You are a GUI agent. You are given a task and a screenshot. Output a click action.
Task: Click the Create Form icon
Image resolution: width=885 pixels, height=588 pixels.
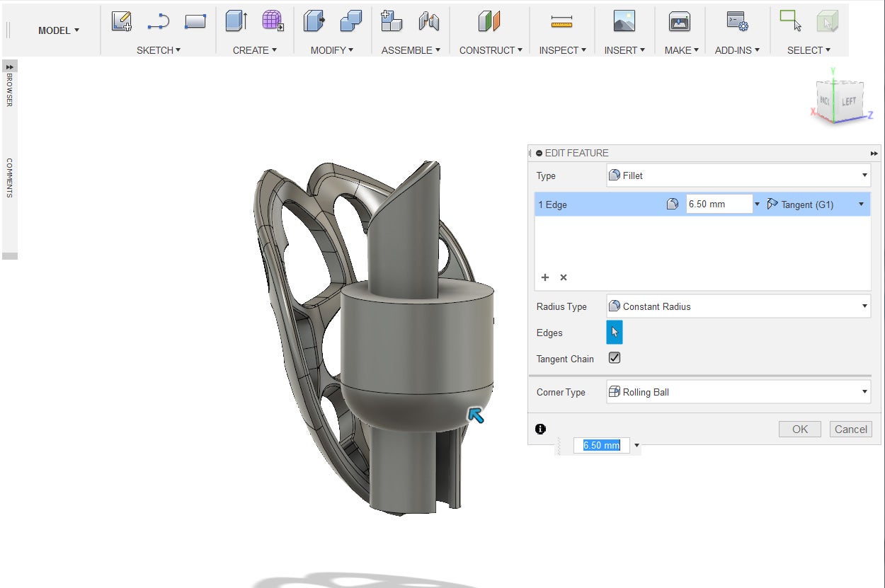point(273,22)
